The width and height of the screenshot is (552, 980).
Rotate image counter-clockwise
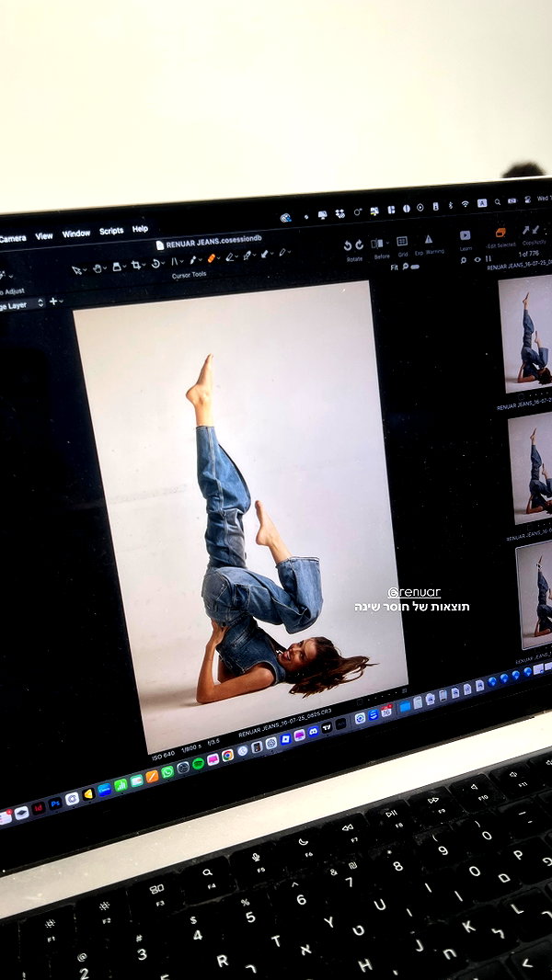(x=348, y=245)
